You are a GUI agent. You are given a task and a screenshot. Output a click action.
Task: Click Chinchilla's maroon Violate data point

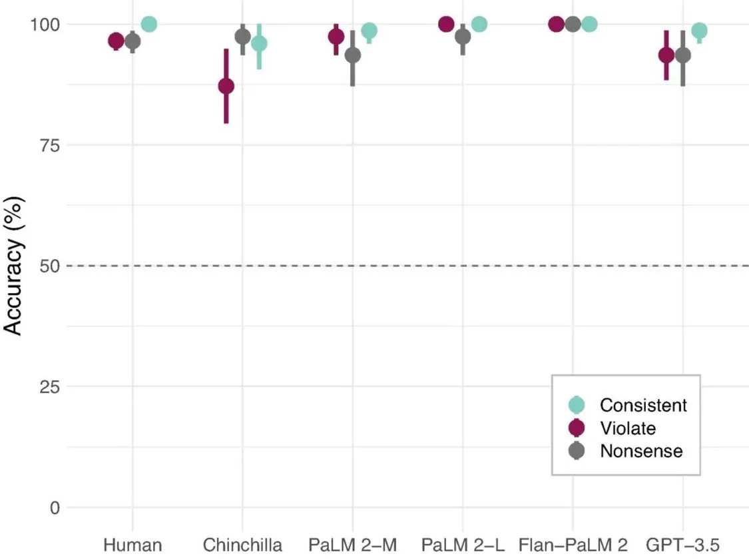point(226,86)
